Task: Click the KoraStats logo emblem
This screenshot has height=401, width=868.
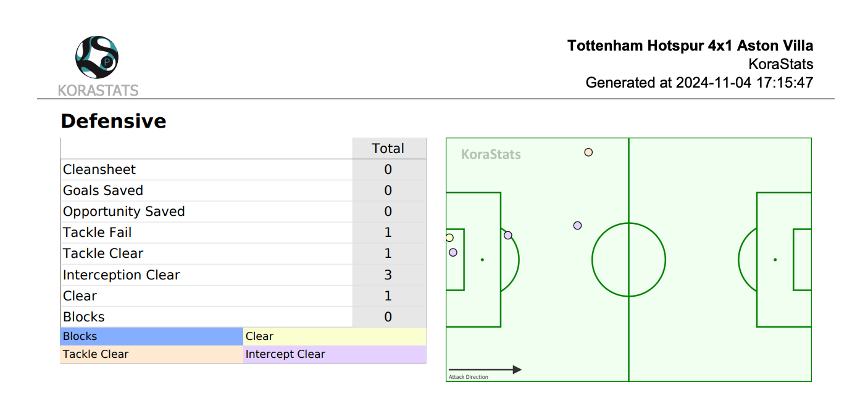Action: click(97, 57)
